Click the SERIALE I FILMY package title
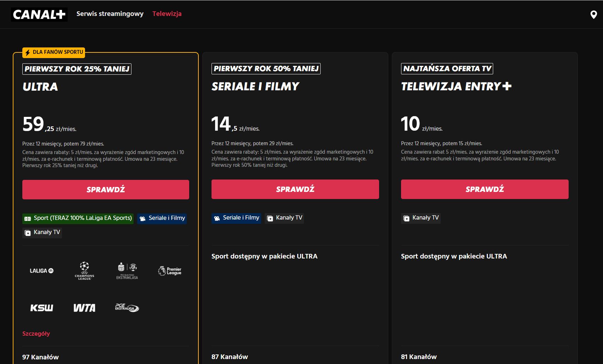 point(255,86)
